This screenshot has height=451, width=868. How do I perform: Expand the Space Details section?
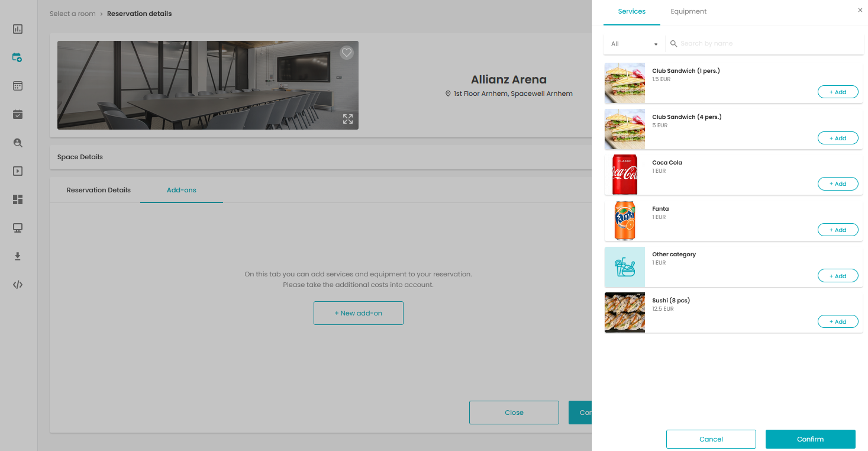coord(321,157)
